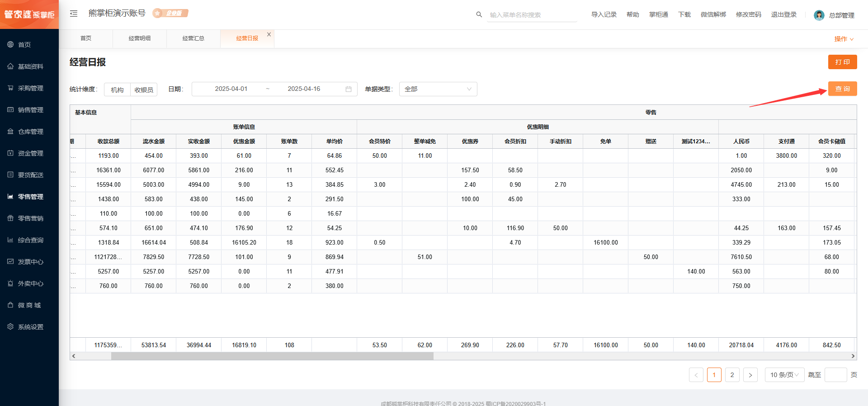Expand the 单据类型 dropdown
Viewport: 868px width, 406px height.
pos(438,89)
